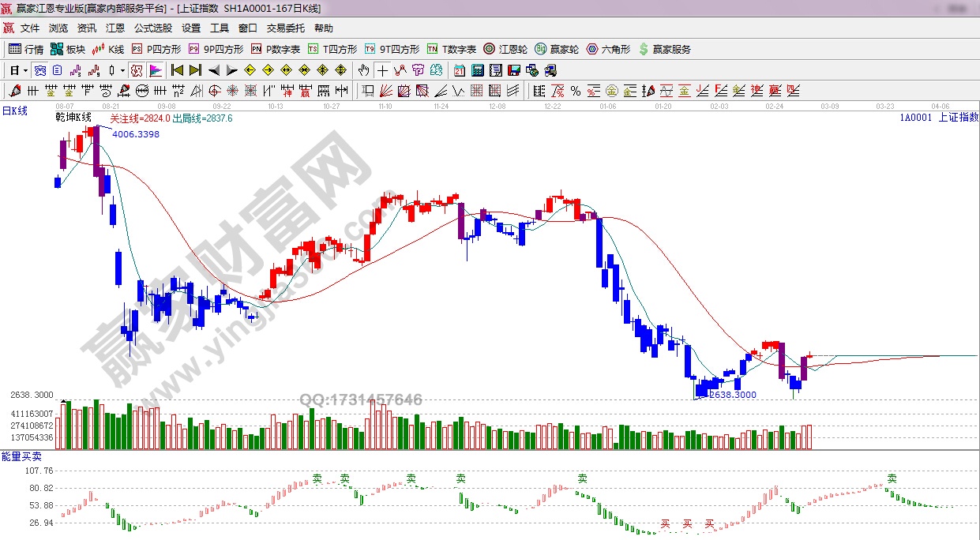Open the 资讯 menu

point(87,28)
